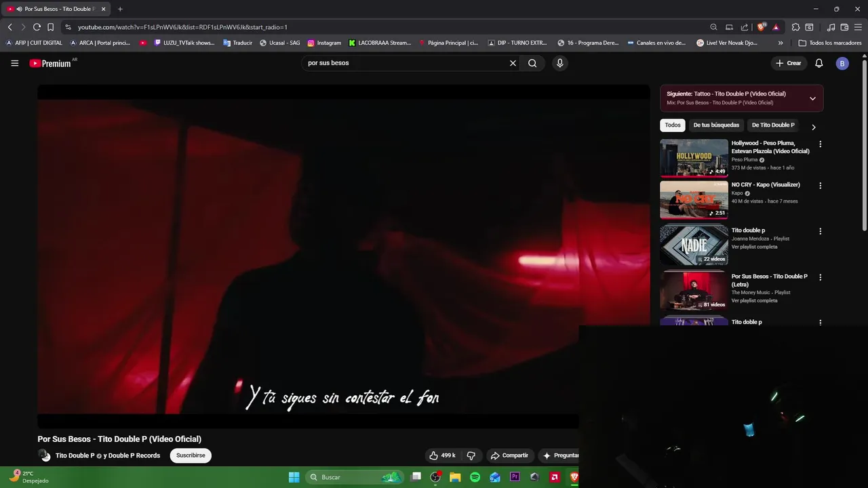
Task: Open LUZU_TVTalk shows bookmark
Action: tap(184, 43)
